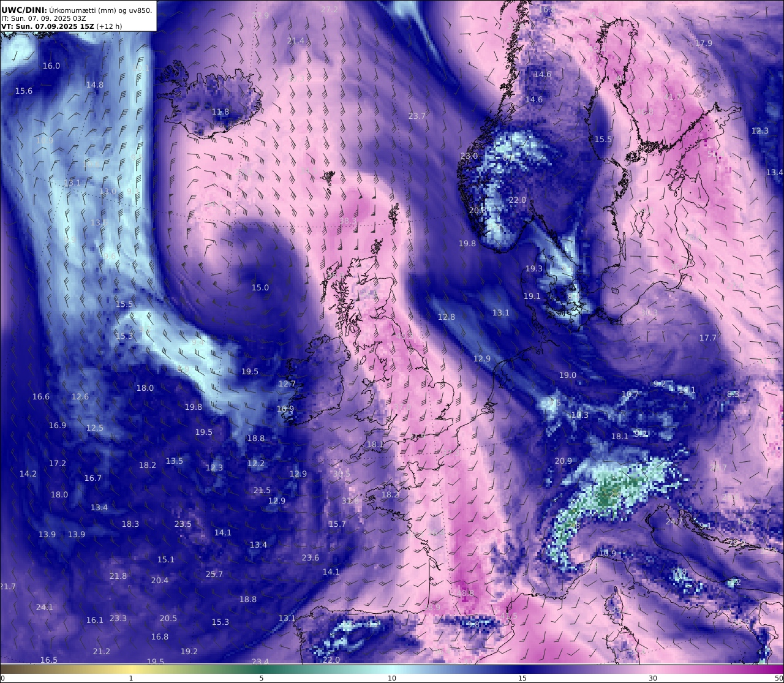Click the '23.3' map value

click(x=118, y=619)
